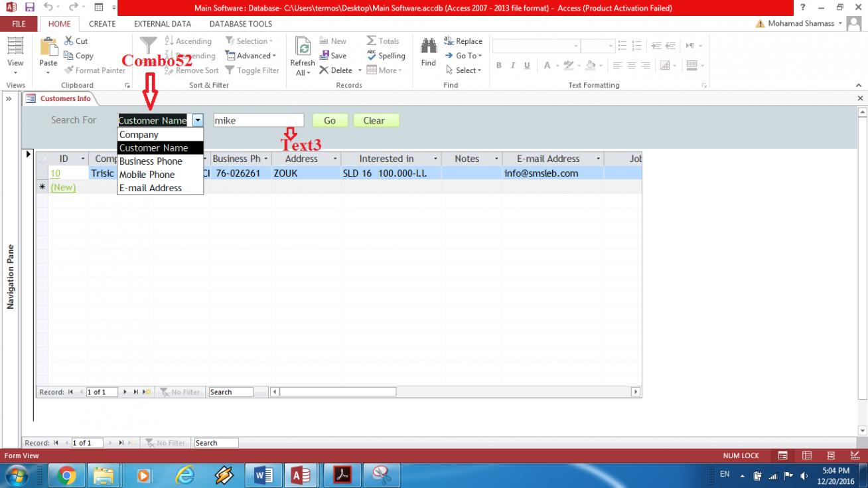Align text left in Text Formatting
Image resolution: width=868 pixels, height=488 pixels.
click(x=617, y=66)
